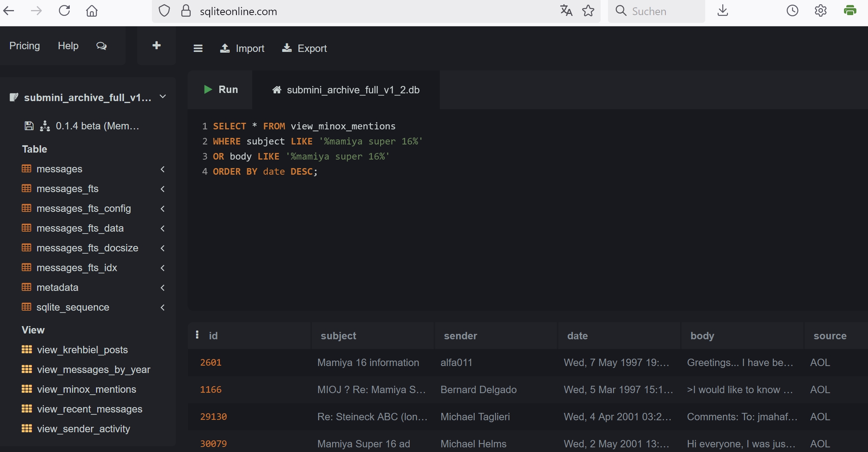
Task: Open the Pricing menu item
Action: [x=24, y=46]
